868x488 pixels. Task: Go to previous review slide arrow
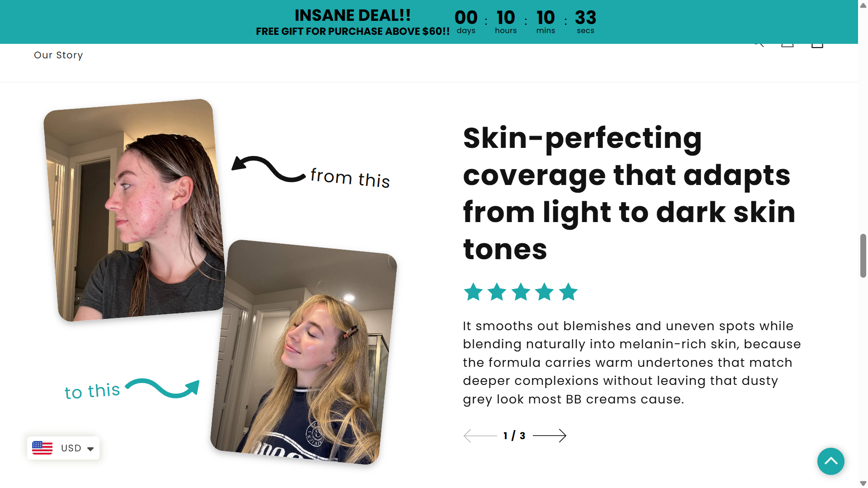[480, 436]
